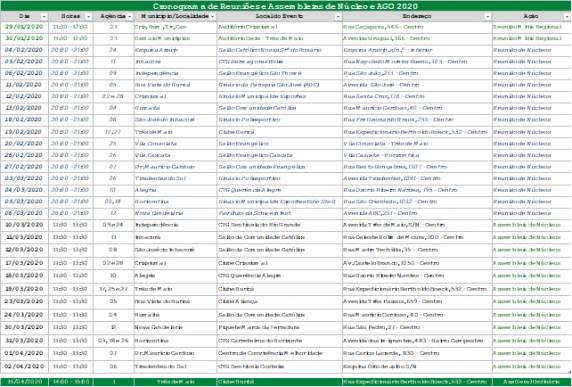Click the date cell 18/03/2020
This screenshot has height=387, width=572.
click(x=24, y=276)
